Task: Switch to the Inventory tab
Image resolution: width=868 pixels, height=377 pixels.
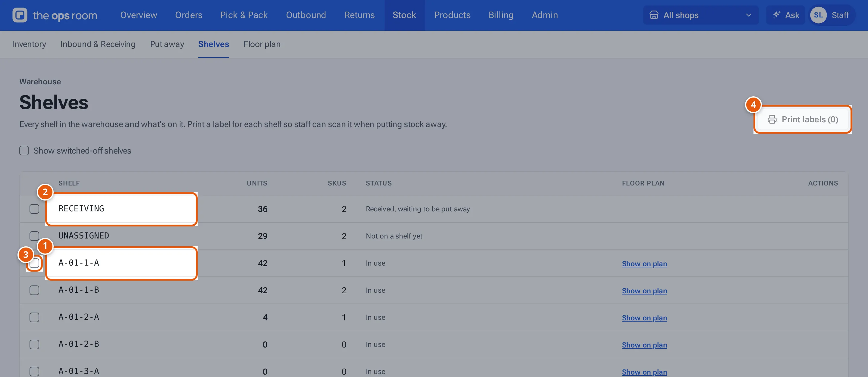Action: [x=29, y=44]
